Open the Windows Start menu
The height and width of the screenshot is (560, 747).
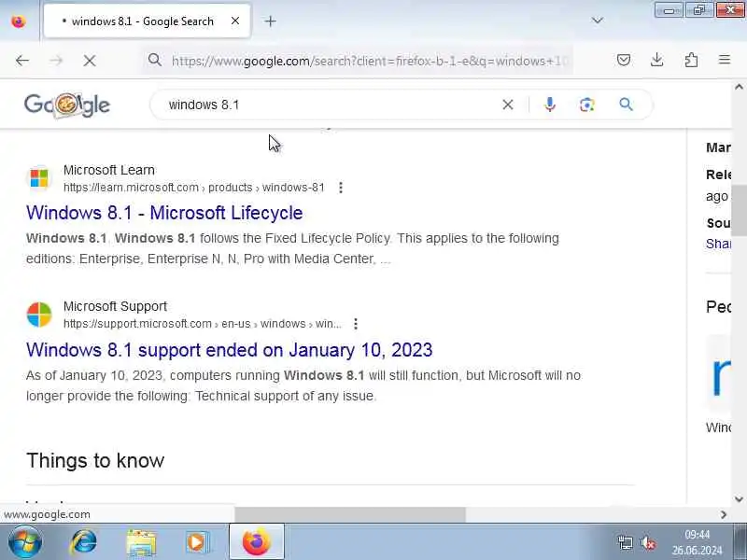(x=25, y=542)
